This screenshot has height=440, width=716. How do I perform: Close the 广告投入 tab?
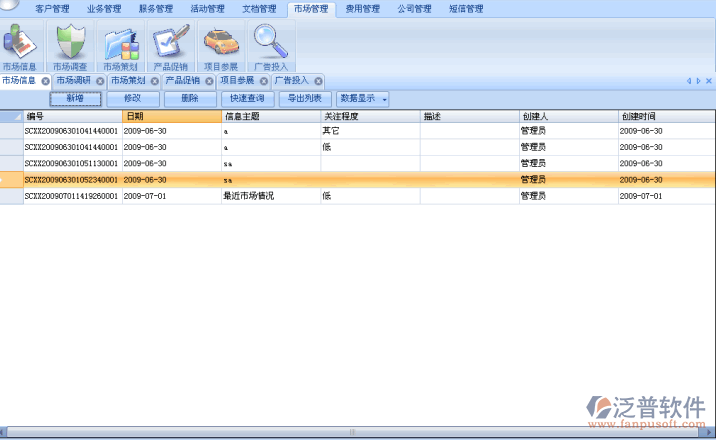(x=318, y=81)
